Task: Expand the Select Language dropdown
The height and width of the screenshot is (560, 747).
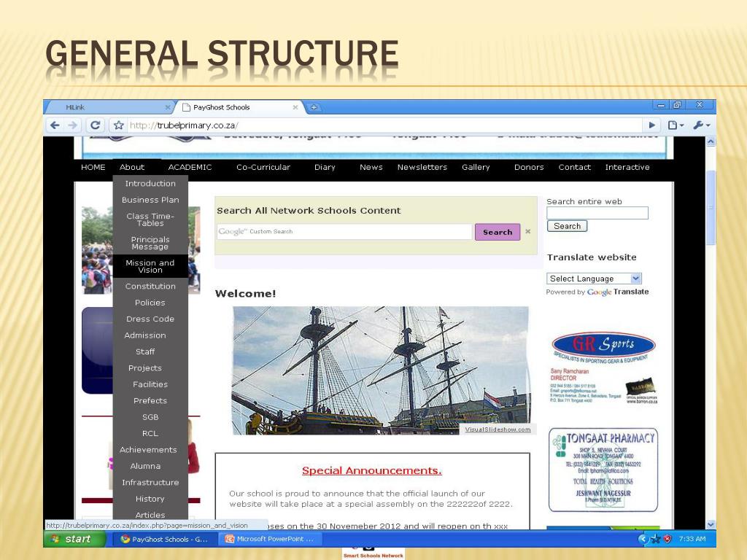Action: pos(594,279)
